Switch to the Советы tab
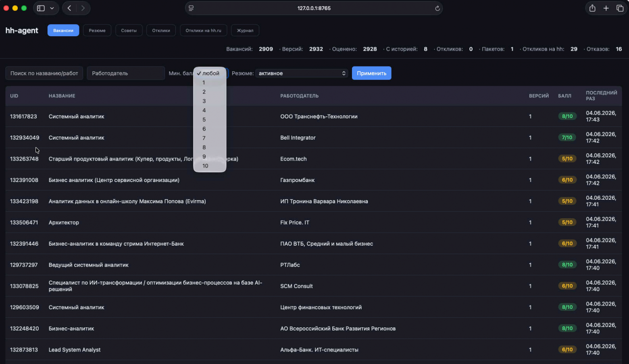 129,31
